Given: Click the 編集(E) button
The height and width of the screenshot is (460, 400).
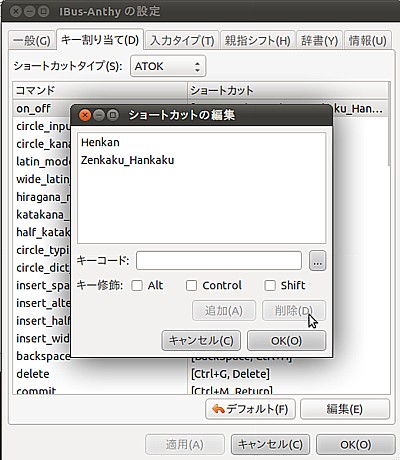Looking at the screenshot, I should pos(345,409).
